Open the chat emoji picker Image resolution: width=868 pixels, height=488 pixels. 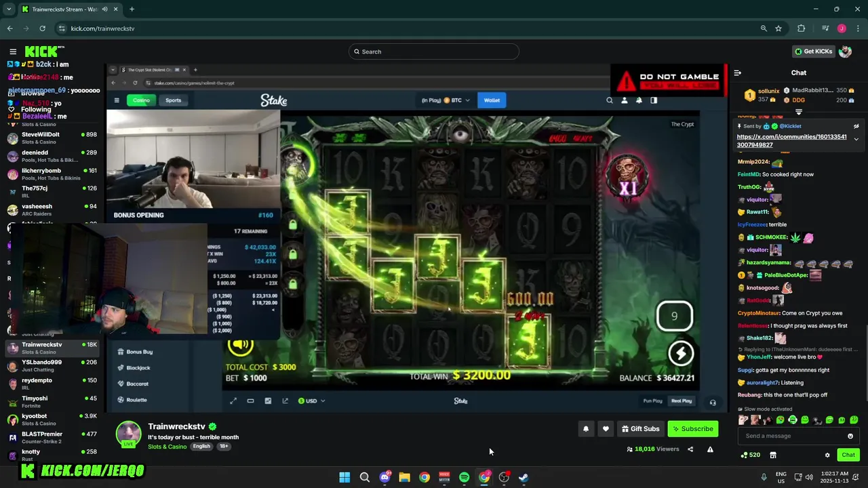point(850,436)
